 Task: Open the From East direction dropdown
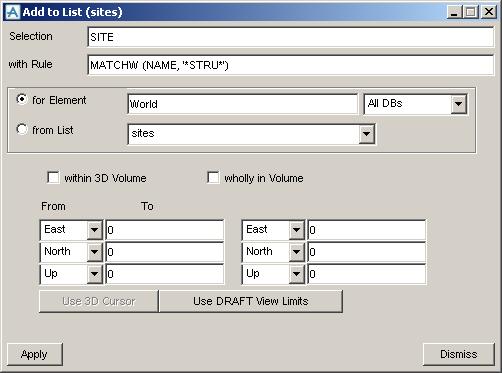click(95, 230)
